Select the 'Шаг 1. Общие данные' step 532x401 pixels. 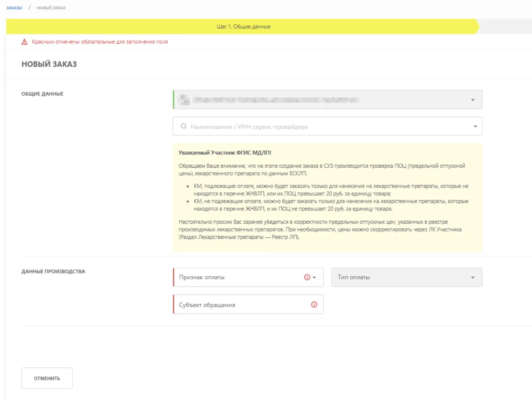coord(243,27)
